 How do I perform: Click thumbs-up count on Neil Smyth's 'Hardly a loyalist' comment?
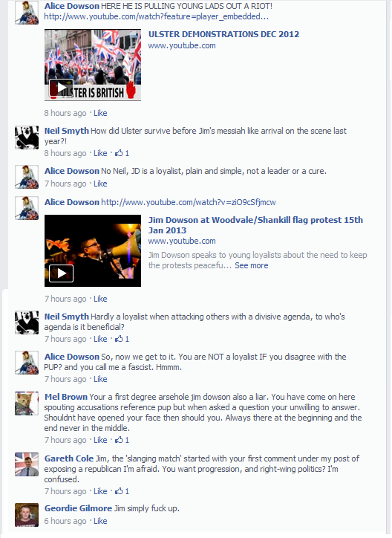click(127, 339)
